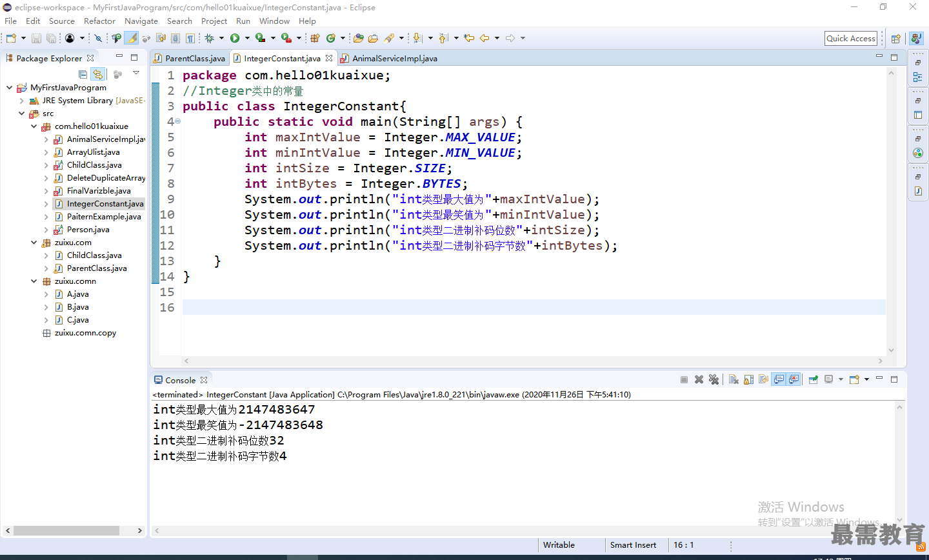Image resolution: width=929 pixels, height=560 pixels.
Task: Open the Refactor menu
Action: [99, 21]
